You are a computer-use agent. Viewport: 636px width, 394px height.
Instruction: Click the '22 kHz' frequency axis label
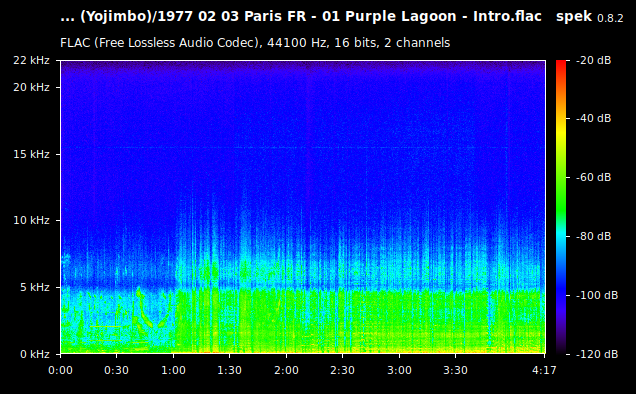[31, 60]
